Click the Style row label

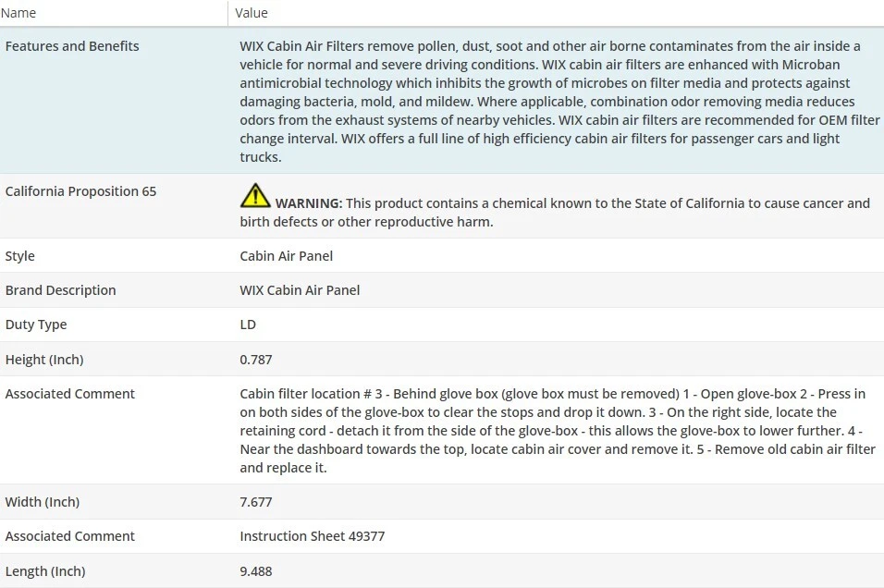point(20,256)
